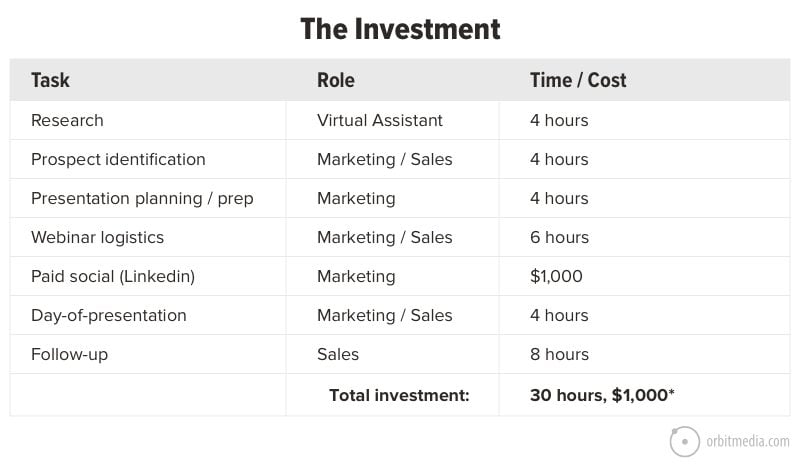Click the Task column header
800x468 pixels.
pyautogui.click(x=50, y=80)
